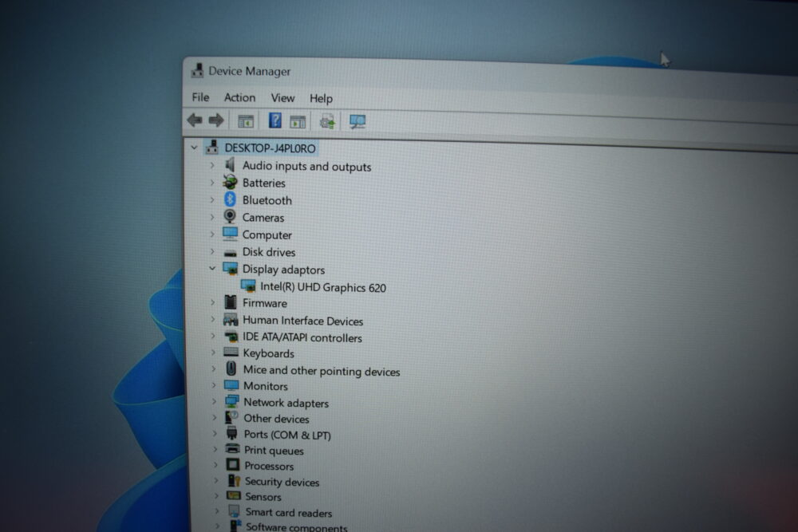Expand the Disk drives category
The image size is (798, 532).
pyautogui.click(x=212, y=251)
